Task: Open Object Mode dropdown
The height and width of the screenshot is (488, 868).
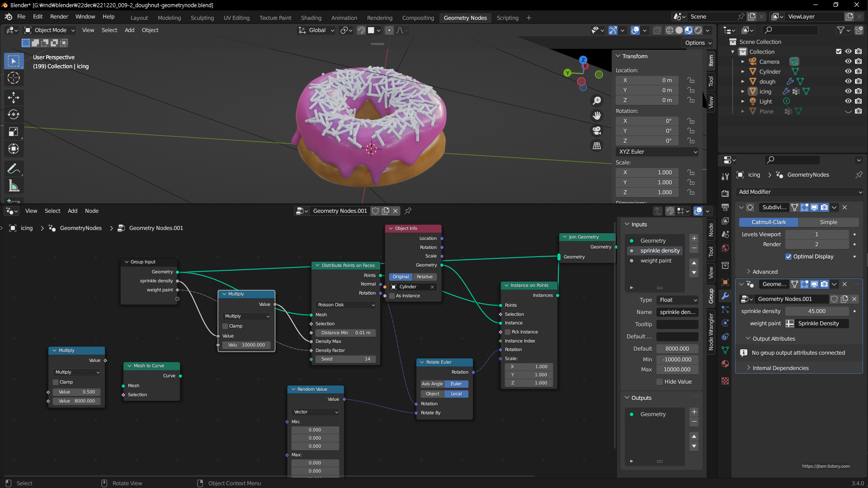Action: click(50, 30)
